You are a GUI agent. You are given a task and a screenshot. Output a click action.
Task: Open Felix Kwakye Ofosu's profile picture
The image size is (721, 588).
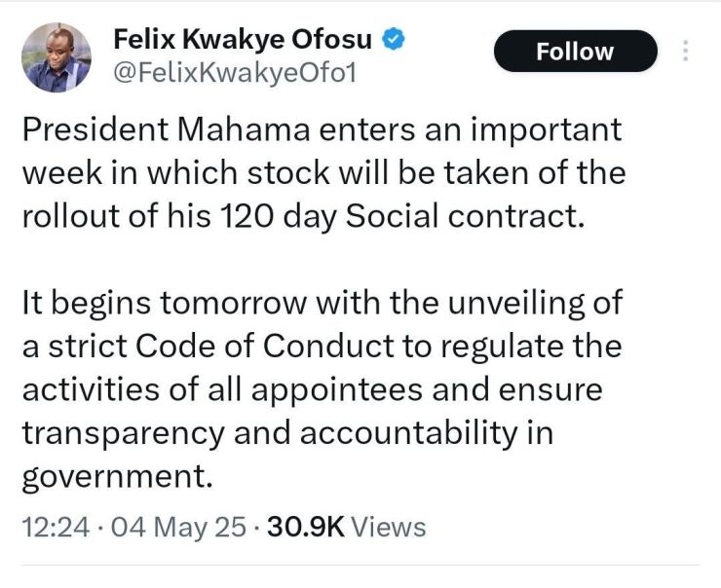pyautogui.click(x=57, y=57)
